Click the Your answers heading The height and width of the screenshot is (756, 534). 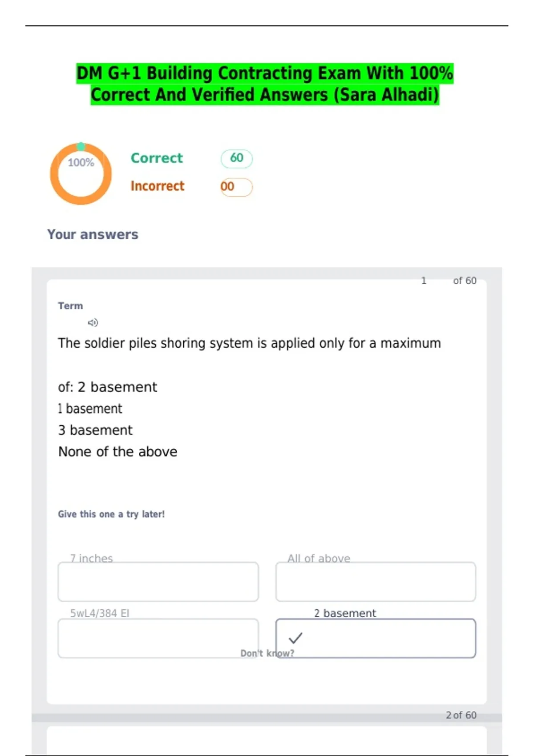[x=93, y=234]
